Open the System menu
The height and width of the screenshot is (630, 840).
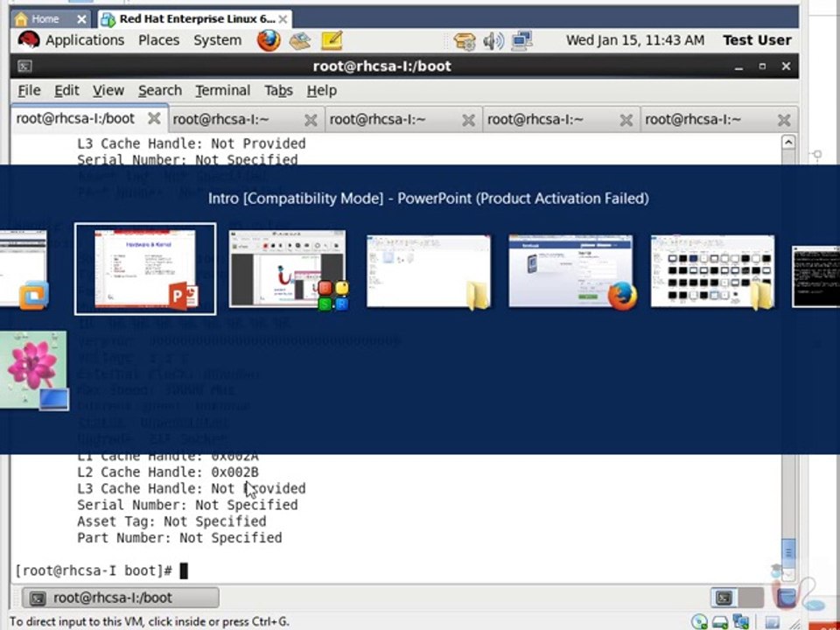[218, 40]
